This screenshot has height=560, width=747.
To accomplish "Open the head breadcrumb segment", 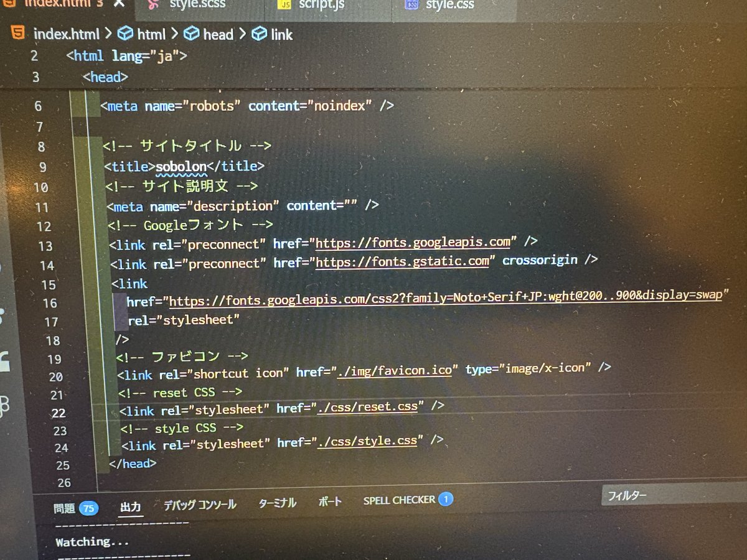I will (218, 34).
